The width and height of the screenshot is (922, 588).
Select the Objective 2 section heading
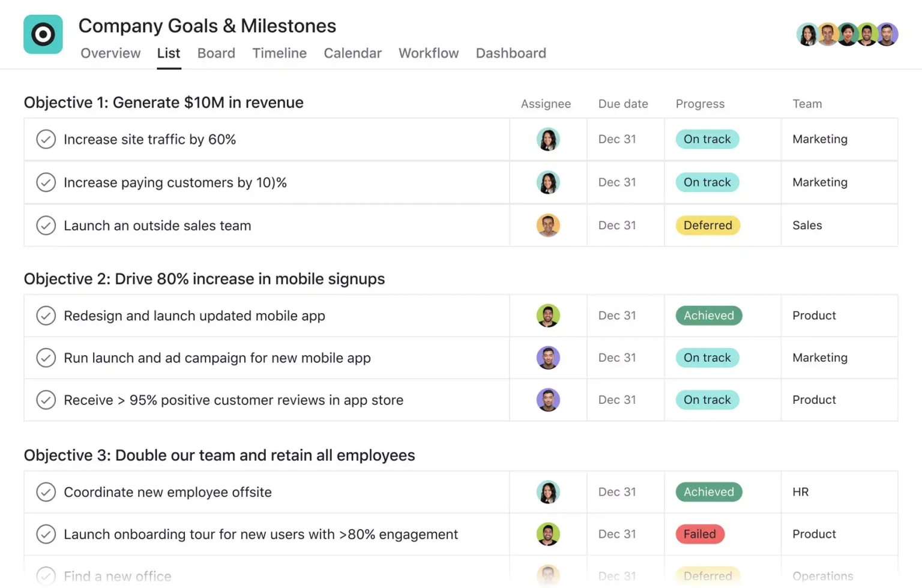204,279
